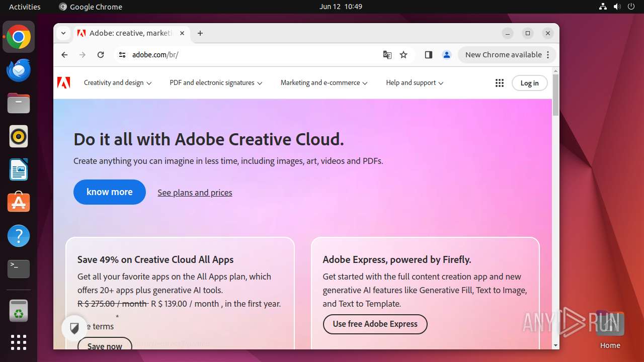
Task: Click scrollbar down arrow
Action: [x=555, y=345]
